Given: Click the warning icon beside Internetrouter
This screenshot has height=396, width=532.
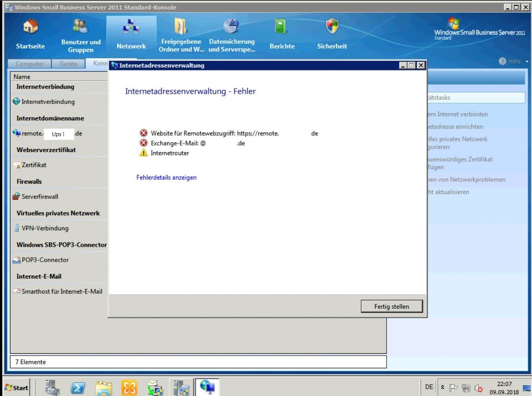Looking at the screenshot, I should tap(144, 153).
